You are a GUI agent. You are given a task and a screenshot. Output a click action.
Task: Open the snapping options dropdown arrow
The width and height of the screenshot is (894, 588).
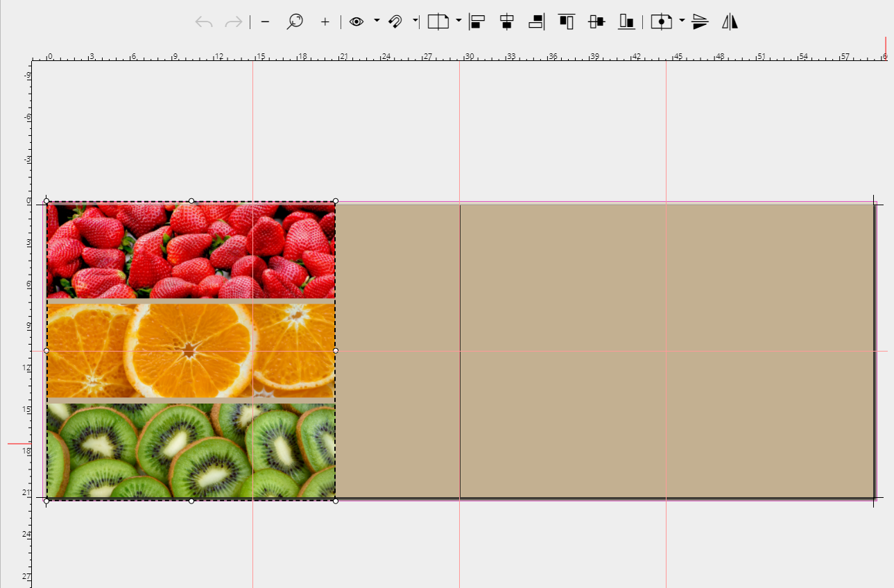pos(416,21)
